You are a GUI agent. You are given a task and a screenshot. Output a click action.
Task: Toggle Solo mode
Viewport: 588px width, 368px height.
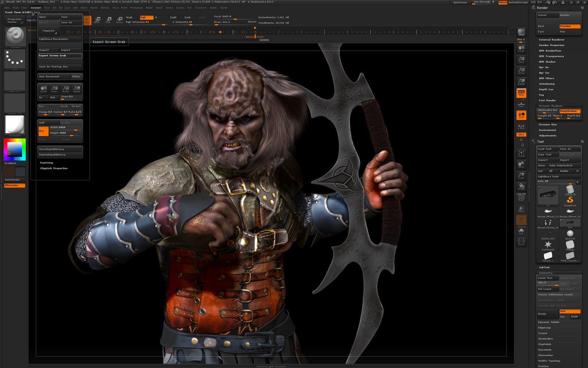pyautogui.click(x=521, y=231)
